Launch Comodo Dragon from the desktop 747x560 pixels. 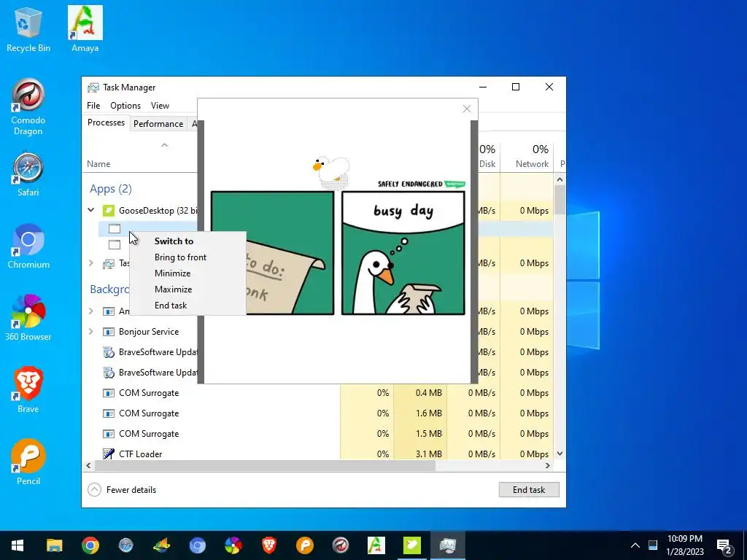tap(28, 108)
